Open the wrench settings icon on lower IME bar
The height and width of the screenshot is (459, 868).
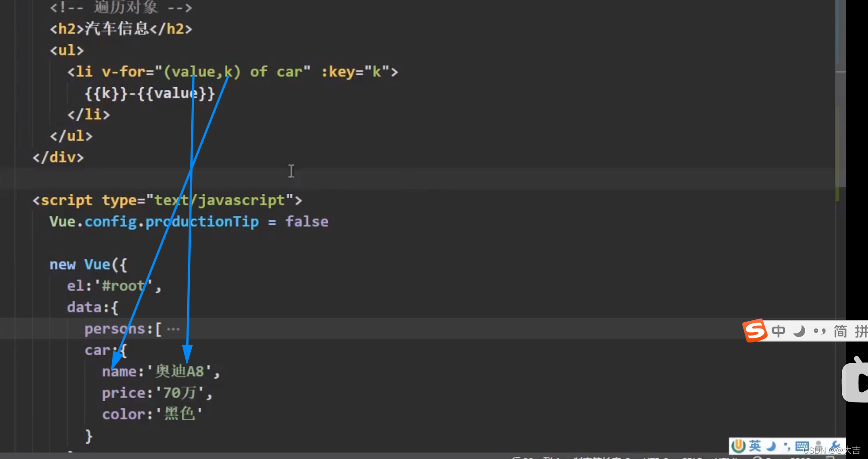(835, 445)
